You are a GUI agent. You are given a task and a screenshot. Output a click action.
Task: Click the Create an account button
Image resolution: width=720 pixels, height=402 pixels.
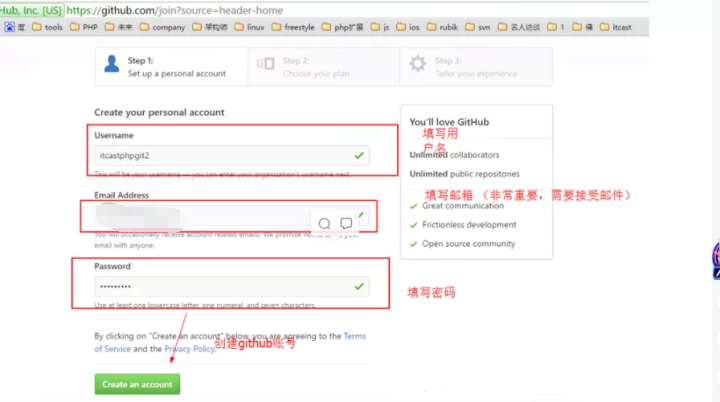[x=137, y=384]
